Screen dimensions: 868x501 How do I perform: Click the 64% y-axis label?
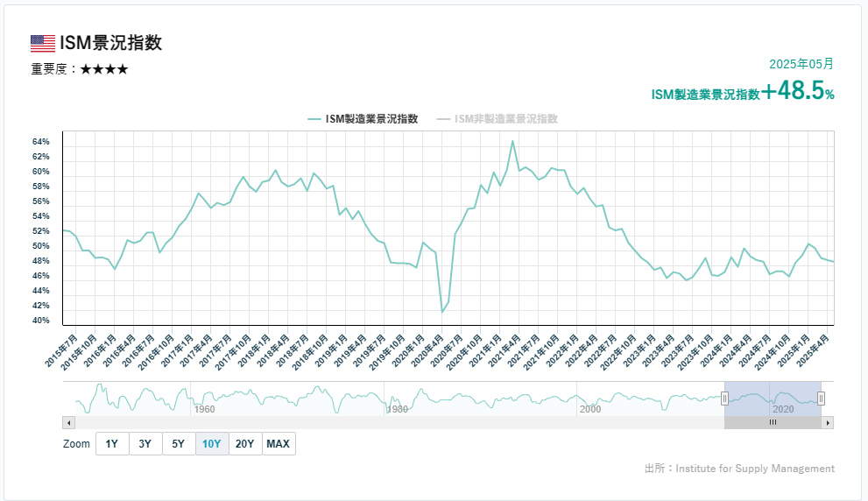pos(41,142)
